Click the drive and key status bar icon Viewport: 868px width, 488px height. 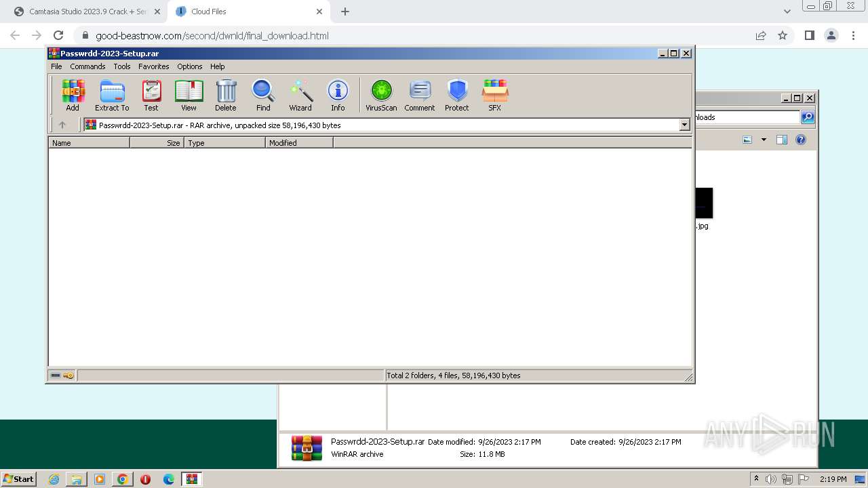62,375
